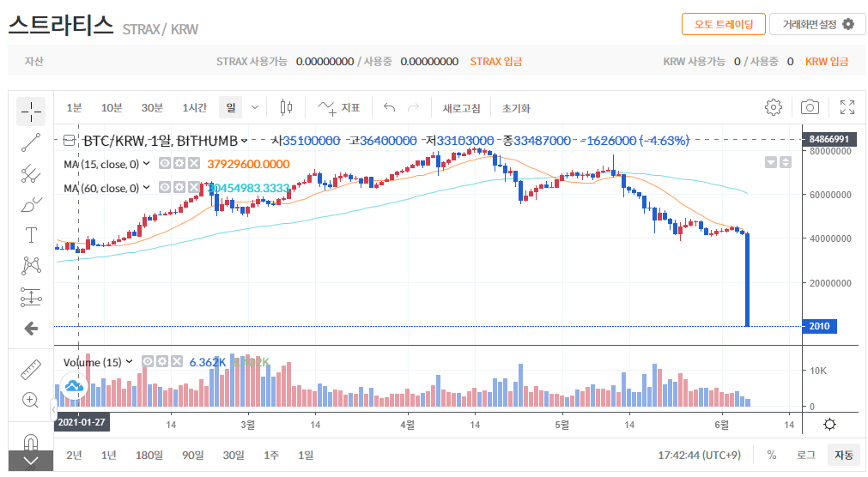Toggle the magnet snap mode
Screen dimensions: 868x477
click(30, 442)
